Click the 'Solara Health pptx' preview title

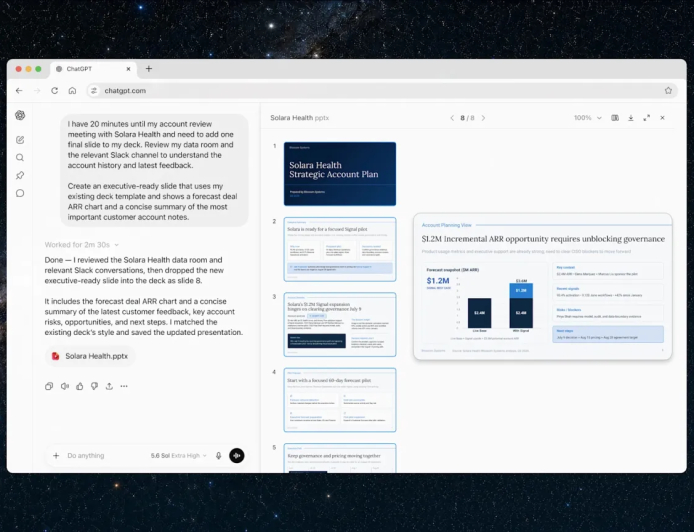[x=300, y=118]
